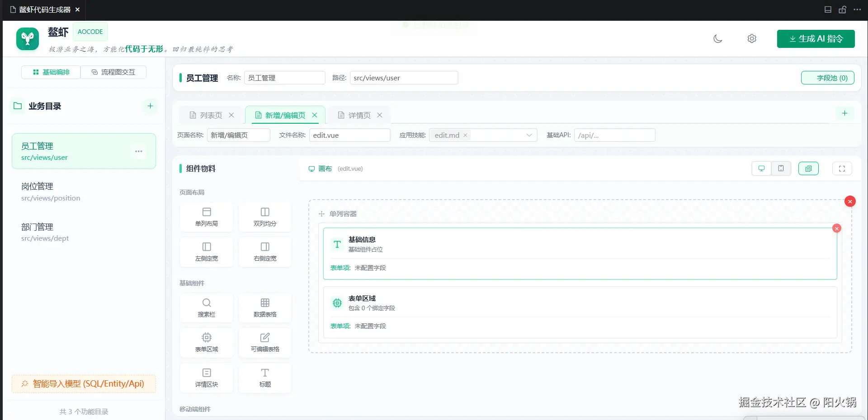
Task: Close the 详情页 tab
Action: pos(380,115)
